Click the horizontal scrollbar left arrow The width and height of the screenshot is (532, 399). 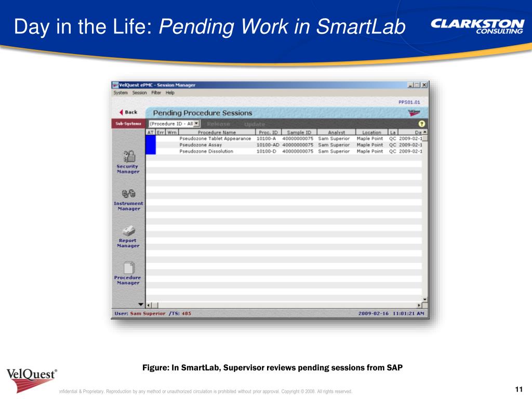[x=149, y=305]
